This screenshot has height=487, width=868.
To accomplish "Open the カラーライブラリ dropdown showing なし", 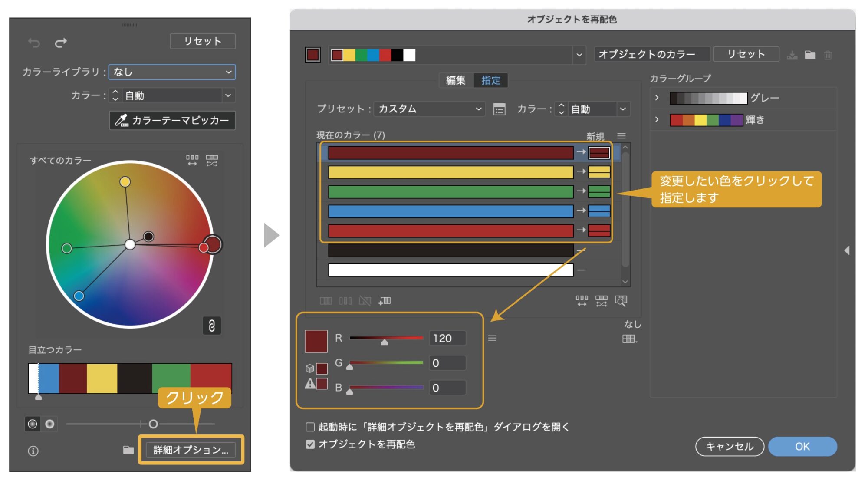I will (x=171, y=72).
